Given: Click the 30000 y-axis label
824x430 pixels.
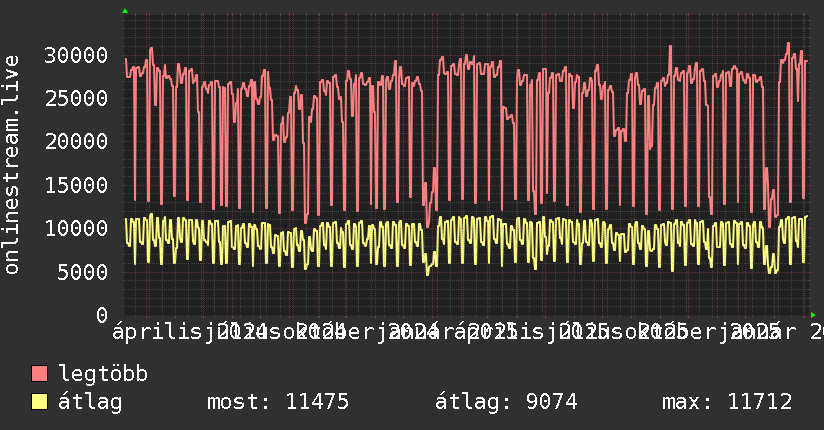Looking at the screenshot, I should pos(76,55).
